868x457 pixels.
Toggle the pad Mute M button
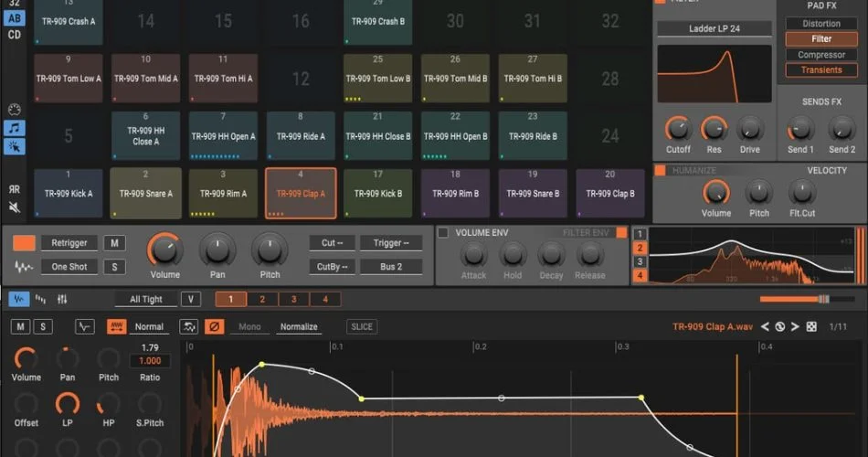pyautogui.click(x=114, y=243)
